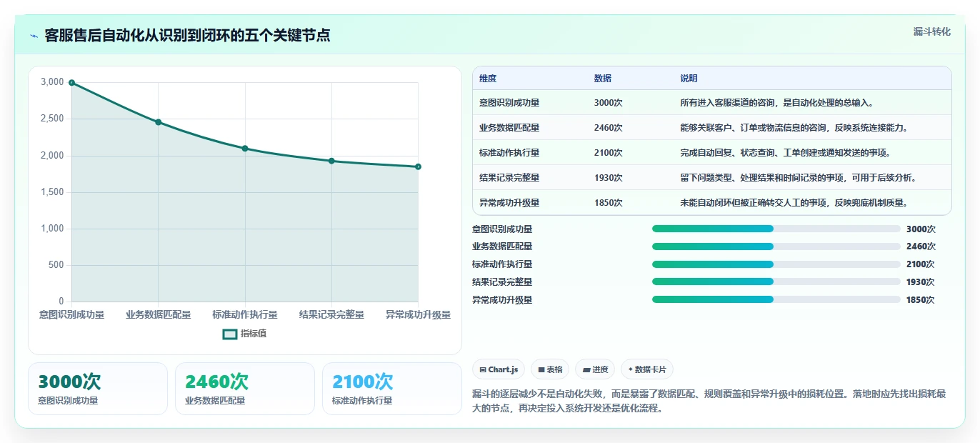Click the 1850次 value next to its progress bar
The image size is (980, 443).
pyautogui.click(x=921, y=300)
